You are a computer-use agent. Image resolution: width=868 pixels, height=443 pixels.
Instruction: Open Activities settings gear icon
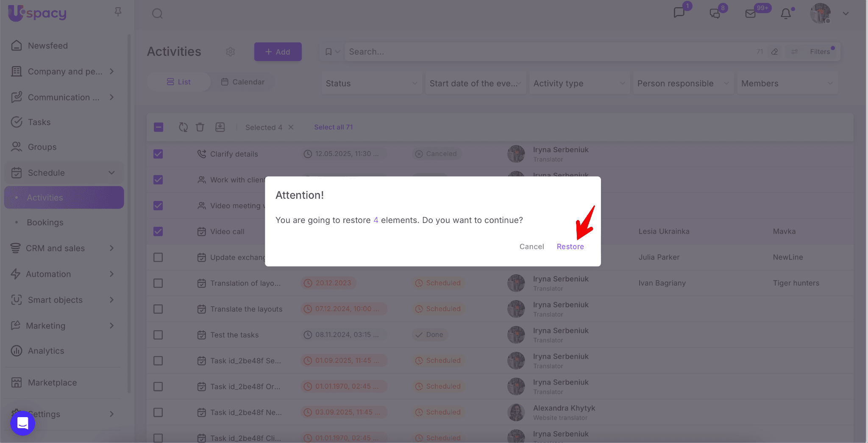point(231,52)
